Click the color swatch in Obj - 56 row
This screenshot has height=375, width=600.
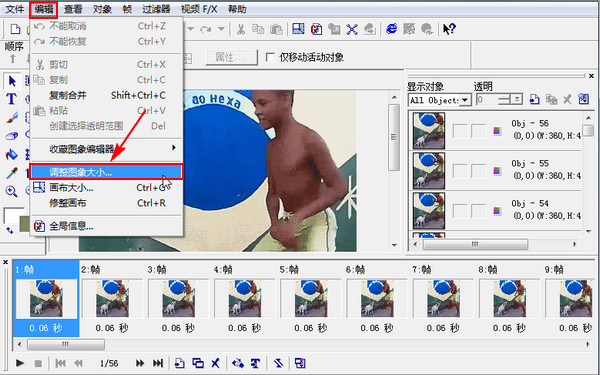497,131
